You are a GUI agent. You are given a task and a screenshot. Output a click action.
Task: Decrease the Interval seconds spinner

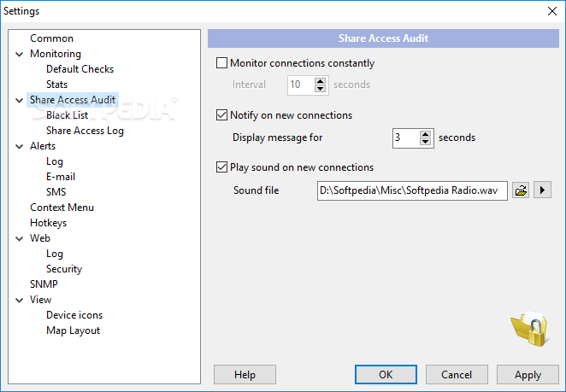320,89
